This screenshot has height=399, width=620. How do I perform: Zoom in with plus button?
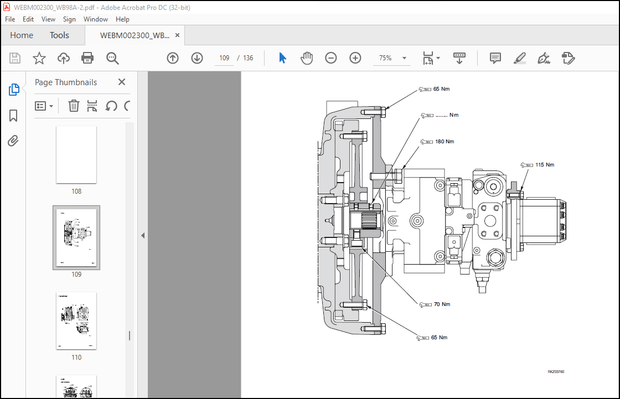[355, 58]
